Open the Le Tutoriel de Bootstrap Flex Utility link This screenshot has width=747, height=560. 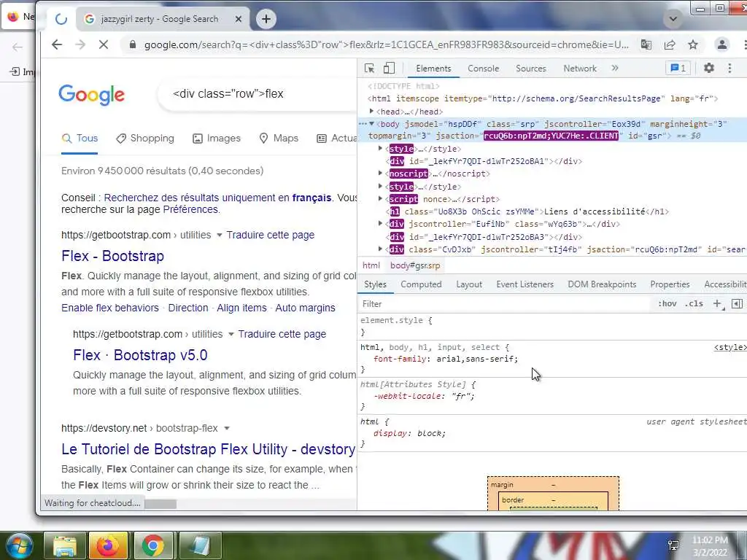click(x=208, y=449)
